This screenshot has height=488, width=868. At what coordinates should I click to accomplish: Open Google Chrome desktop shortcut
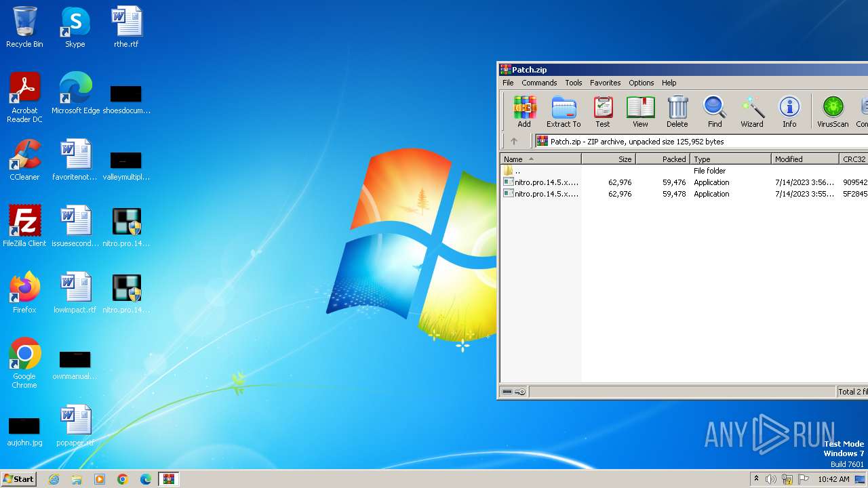tap(24, 363)
